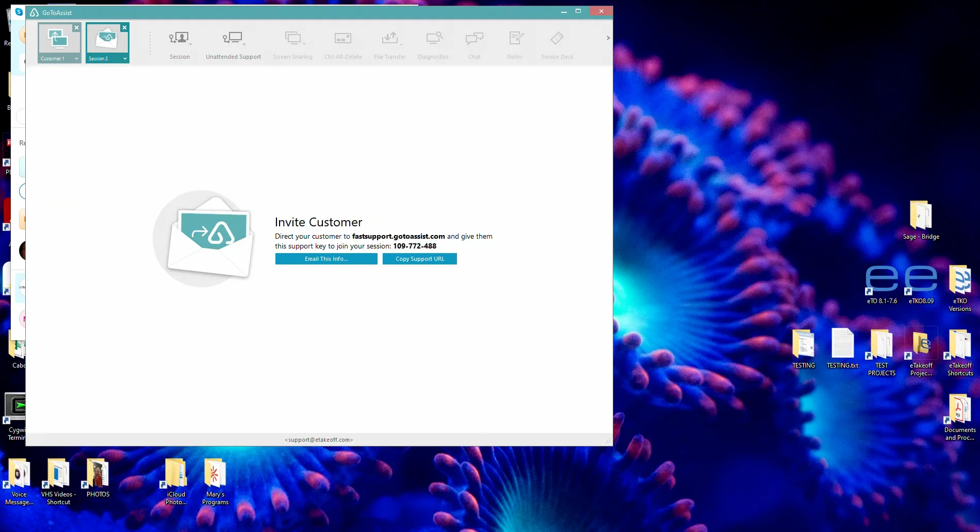Viewport: 980px width, 532px height.
Task: Open the Session tool
Action: pyautogui.click(x=179, y=44)
